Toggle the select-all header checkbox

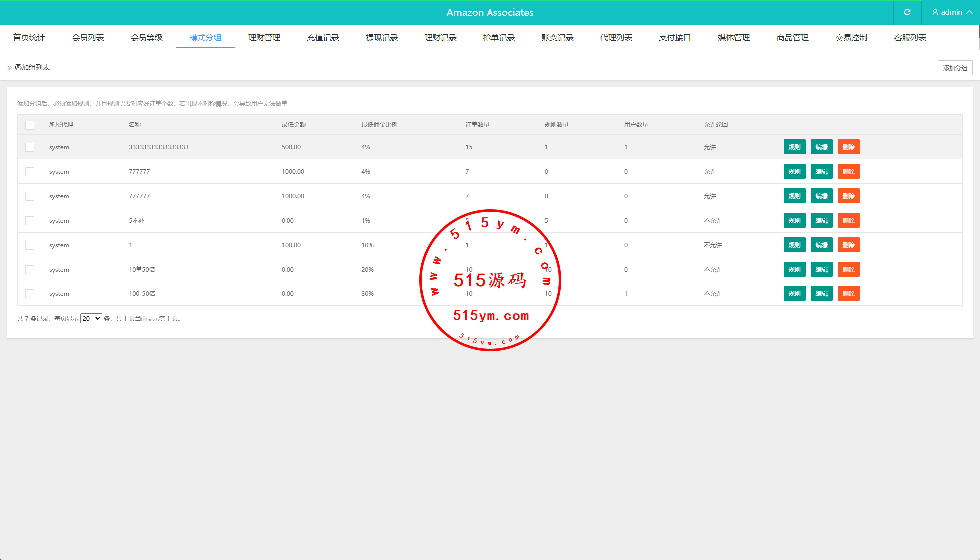pos(30,125)
